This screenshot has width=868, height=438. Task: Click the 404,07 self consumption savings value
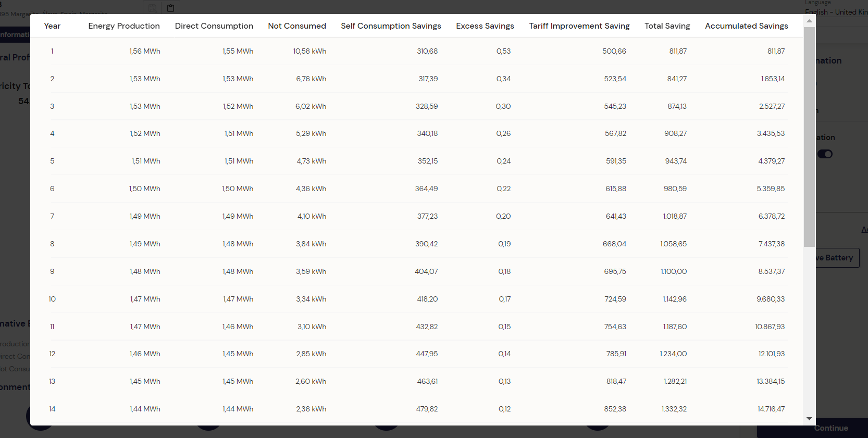coord(426,271)
